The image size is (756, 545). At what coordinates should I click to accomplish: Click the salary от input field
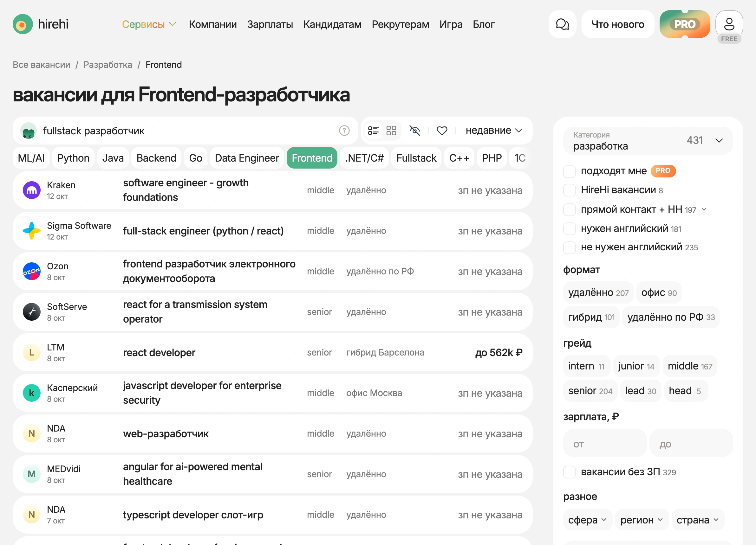[605, 443]
